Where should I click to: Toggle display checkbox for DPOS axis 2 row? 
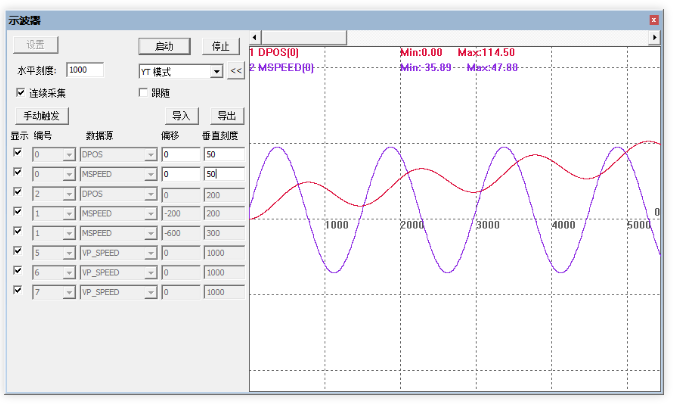click(18, 192)
